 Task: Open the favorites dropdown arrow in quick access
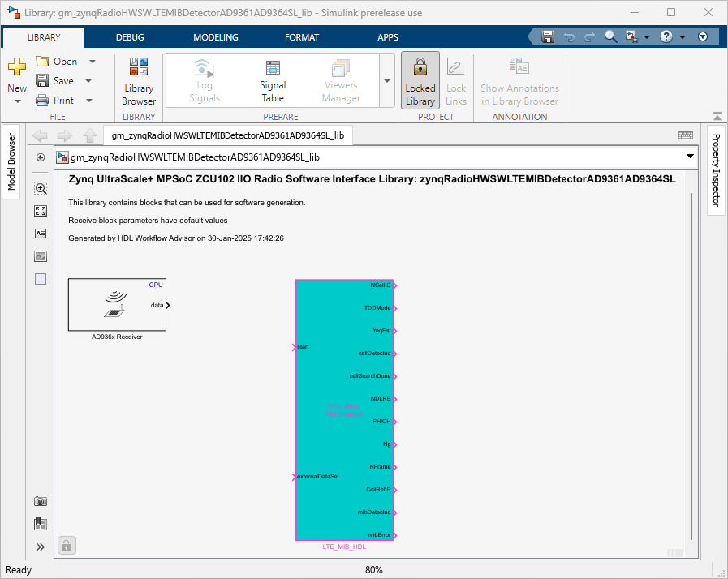646,37
